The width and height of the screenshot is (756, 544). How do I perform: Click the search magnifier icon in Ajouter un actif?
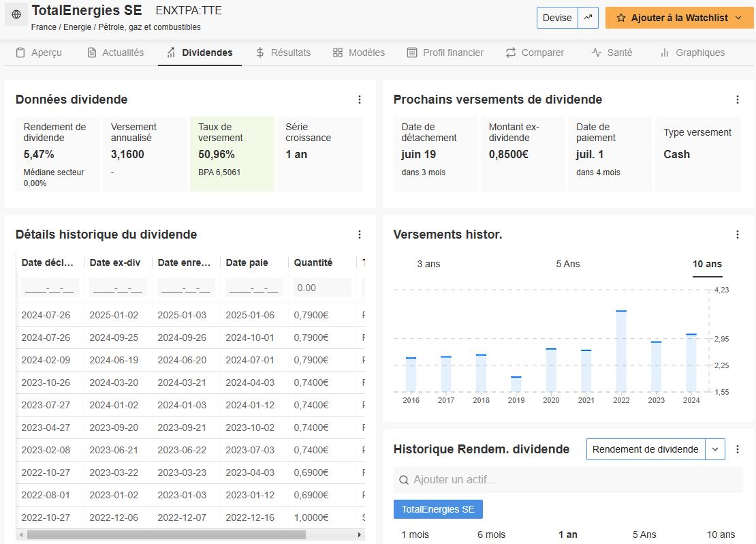coord(404,480)
